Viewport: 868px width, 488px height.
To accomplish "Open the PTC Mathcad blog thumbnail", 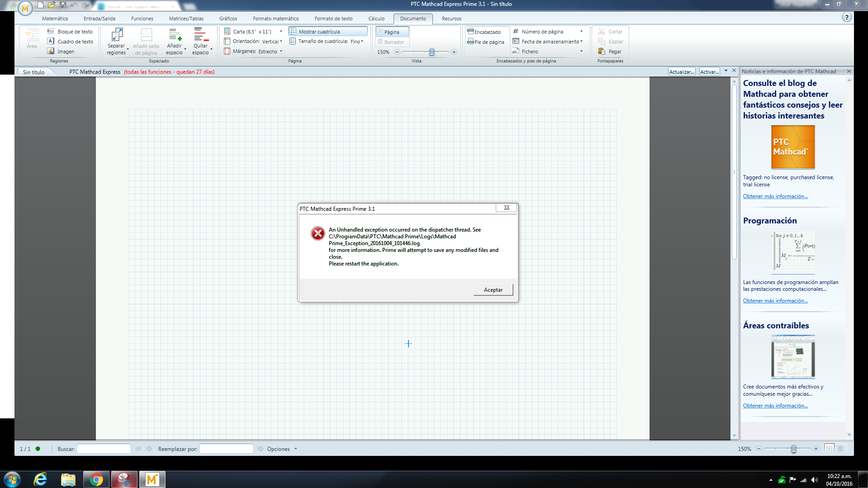I will [x=793, y=147].
